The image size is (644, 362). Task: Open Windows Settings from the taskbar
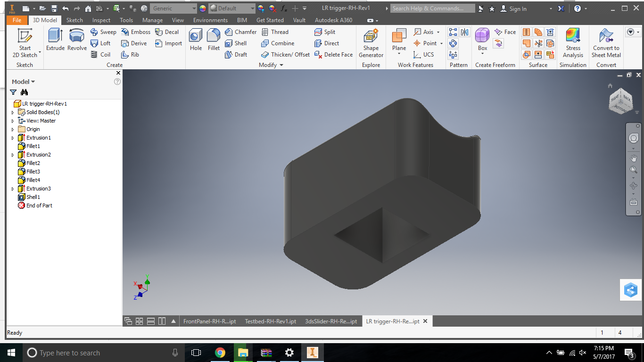(x=289, y=353)
